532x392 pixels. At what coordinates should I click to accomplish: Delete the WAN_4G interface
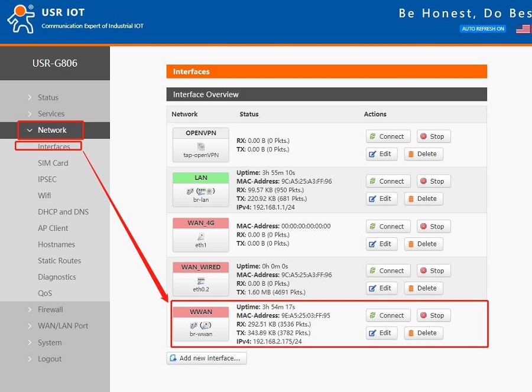[423, 244]
